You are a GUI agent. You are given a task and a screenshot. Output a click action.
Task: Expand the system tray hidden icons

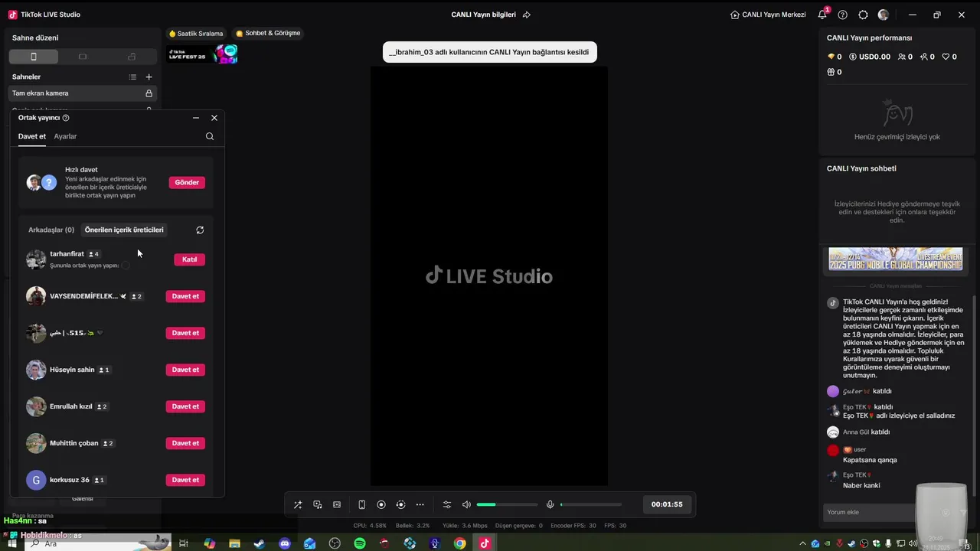(802, 543)
